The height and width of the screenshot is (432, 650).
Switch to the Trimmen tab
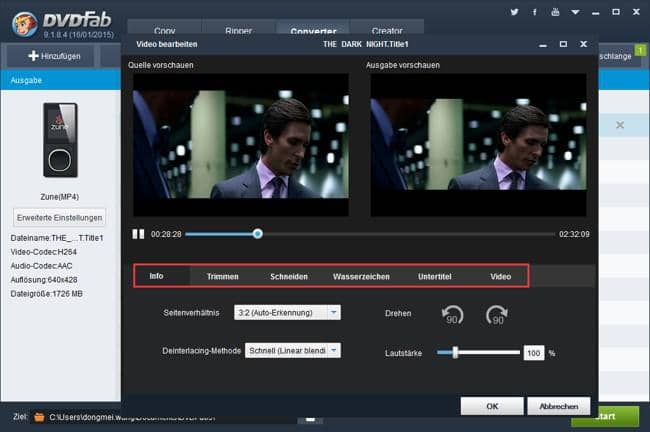pyautogui.click(x=223, y=277)
